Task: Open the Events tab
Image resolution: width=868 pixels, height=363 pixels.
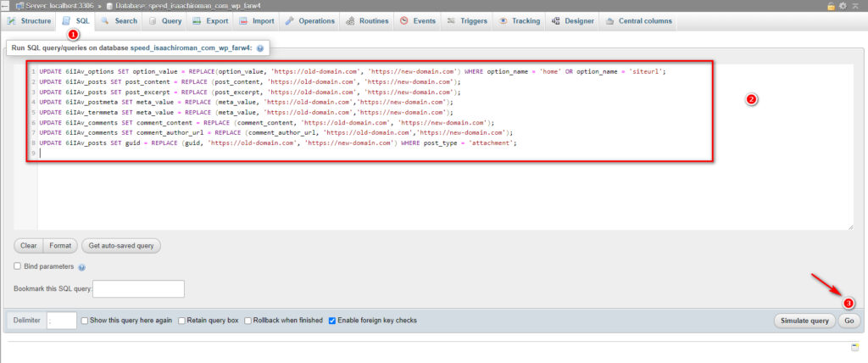Action: coord(418,21)
